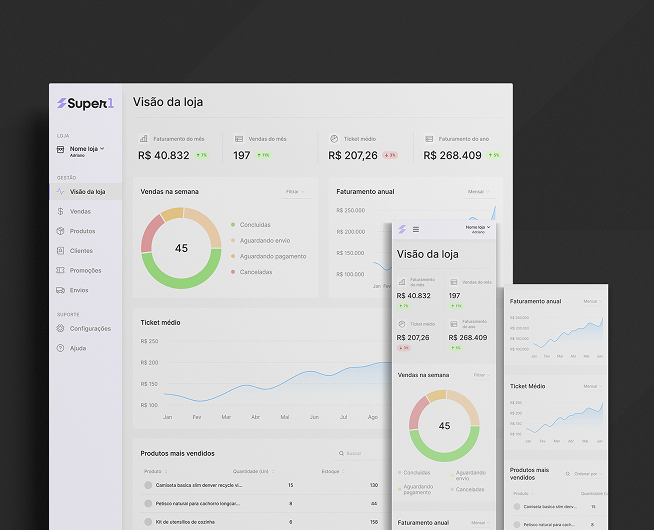Click the red Canceladas legend dot in desktop chart
Viewport: 654px width, 530px height.
[233, 272]
